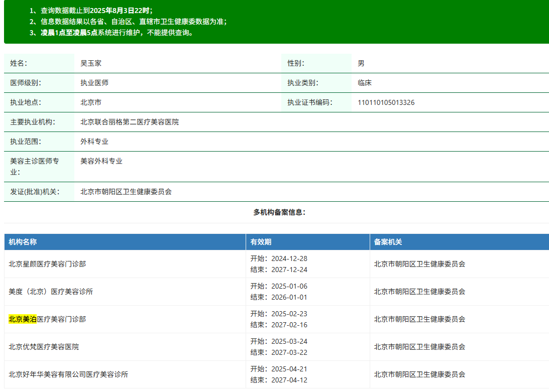Click the 多机构备案信息 heading
The image size is (549, 392).
click(279, 212)
